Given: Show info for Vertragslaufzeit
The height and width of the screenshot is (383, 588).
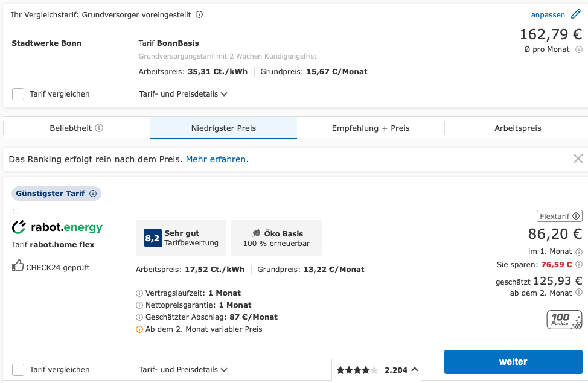Looking at the screenshot, I should pyautogui.click(x=139, y=293).
